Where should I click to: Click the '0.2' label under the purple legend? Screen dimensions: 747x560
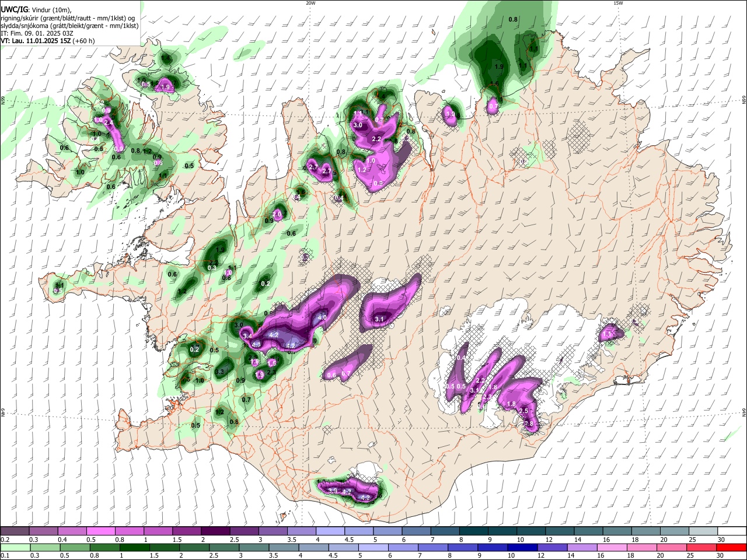pyautogui.click(x=4, y=540)
